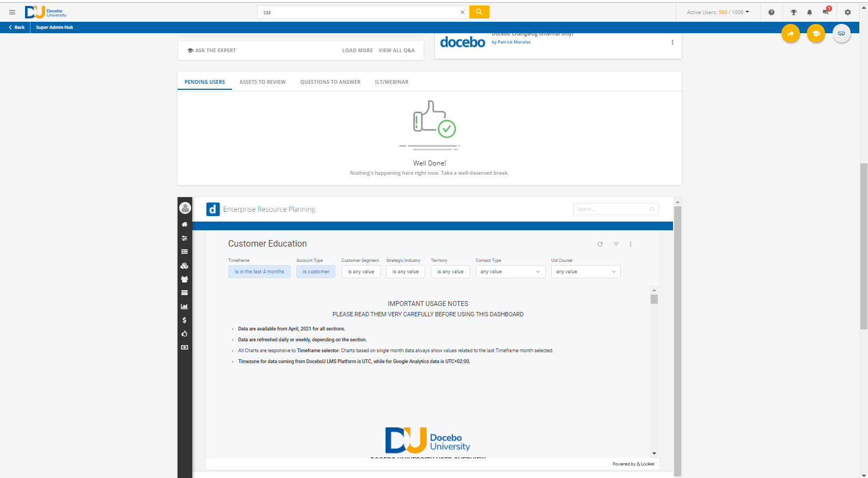Open the three-dot menu on Docebo Changelog card
This screenshot has height=478, width=868.
tap(673, 42)
